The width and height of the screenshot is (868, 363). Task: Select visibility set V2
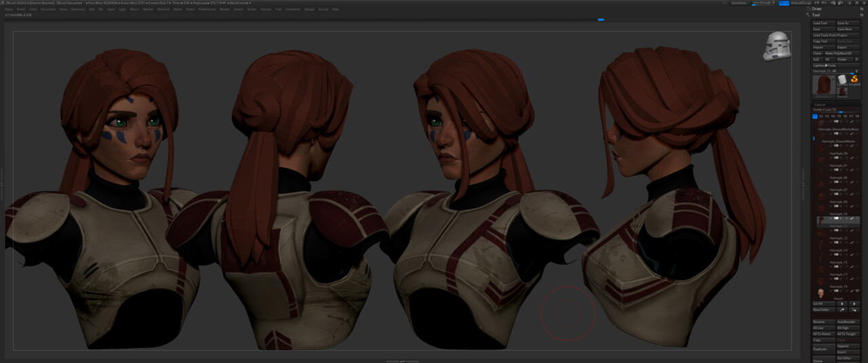point(821,116)
